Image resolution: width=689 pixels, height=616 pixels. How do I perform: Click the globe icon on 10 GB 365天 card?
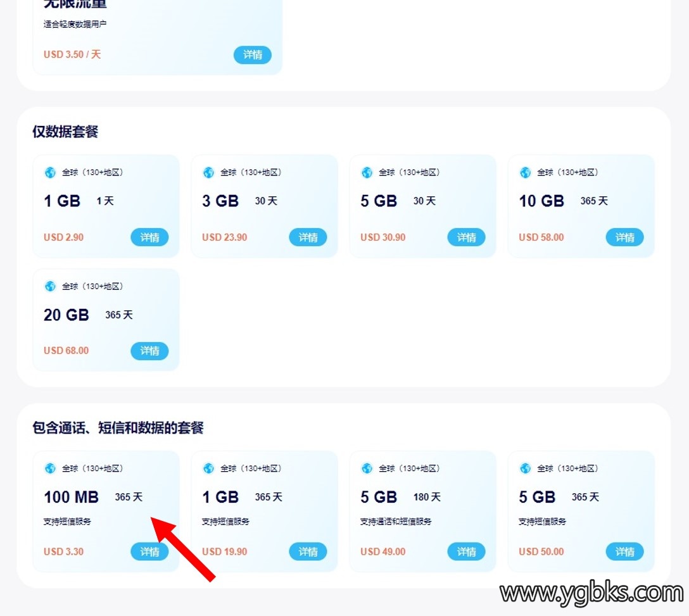point(525,172)
